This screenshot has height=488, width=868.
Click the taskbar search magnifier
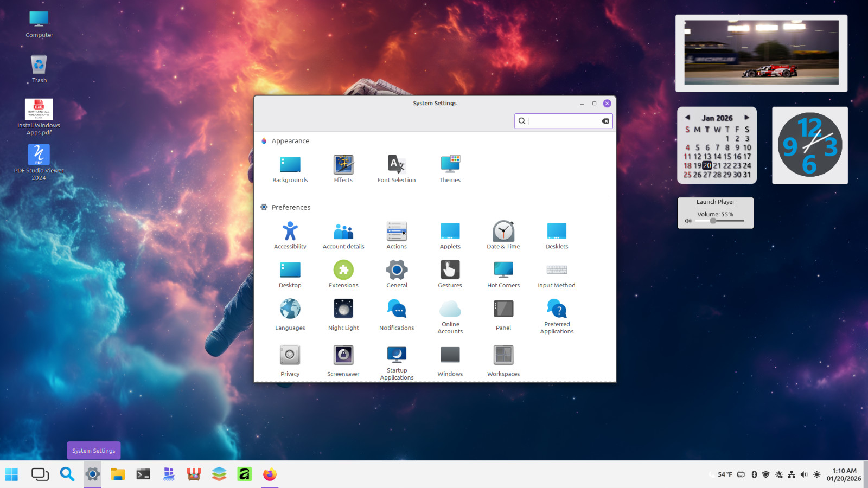click(x=67, y=474)
